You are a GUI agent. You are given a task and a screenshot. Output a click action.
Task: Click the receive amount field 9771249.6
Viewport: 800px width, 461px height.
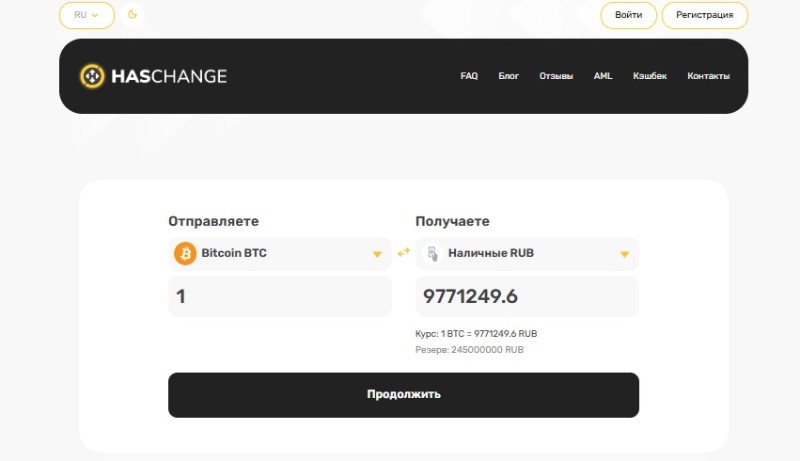526,297
